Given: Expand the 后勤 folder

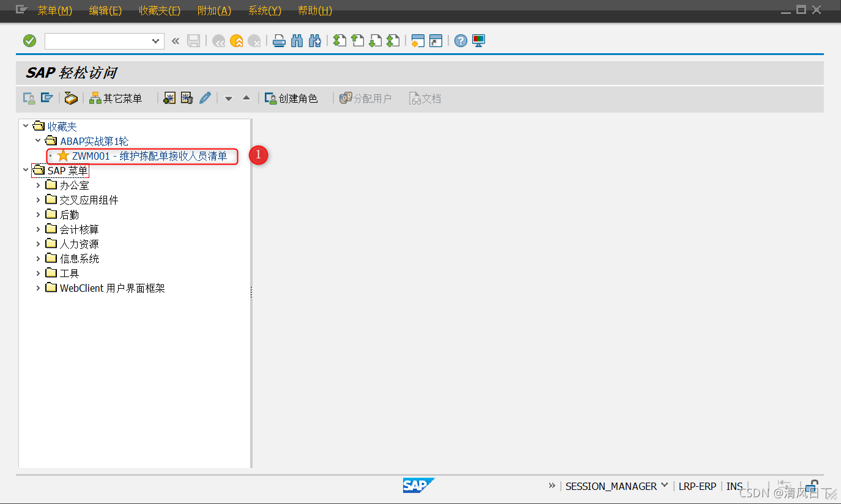Looking at the screenshot, I should pos(38,215).
